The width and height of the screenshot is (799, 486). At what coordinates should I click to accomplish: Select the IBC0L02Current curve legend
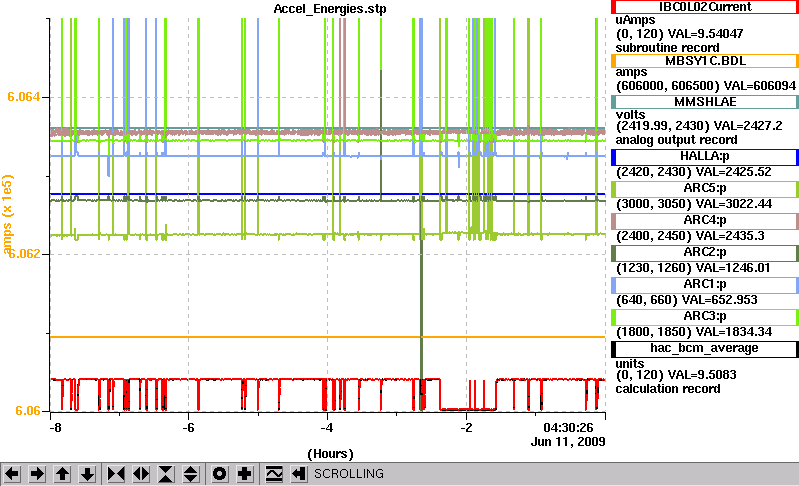click(705, 7)
